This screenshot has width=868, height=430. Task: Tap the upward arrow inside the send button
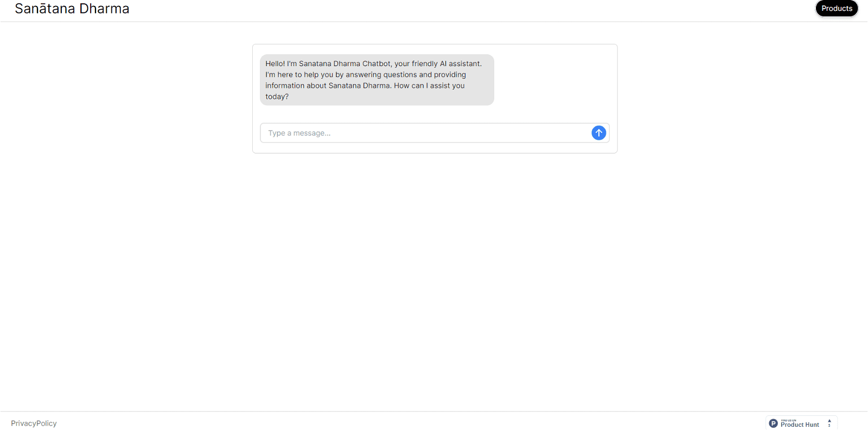coord(598,132)
